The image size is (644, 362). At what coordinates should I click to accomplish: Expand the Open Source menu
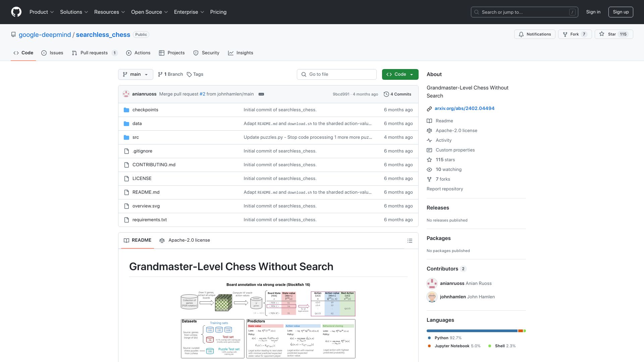coord(150,12)
